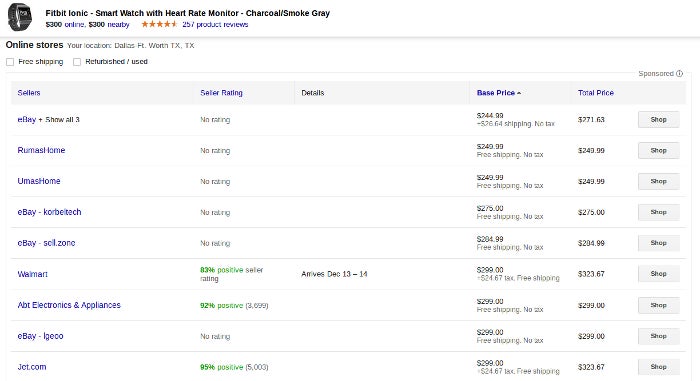700x381 pixels.
Task: Open eBay - sell.zone seller link
Action: (x=46, y=243)
